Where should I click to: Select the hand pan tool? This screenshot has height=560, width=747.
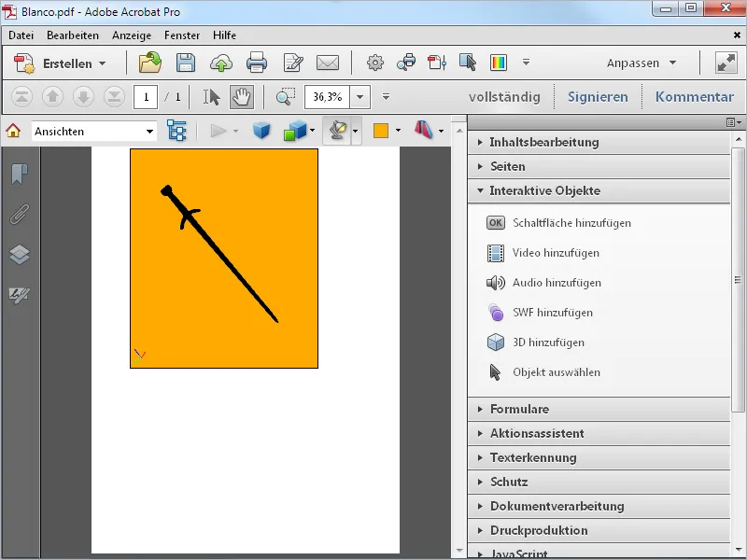tap(242, 97)
